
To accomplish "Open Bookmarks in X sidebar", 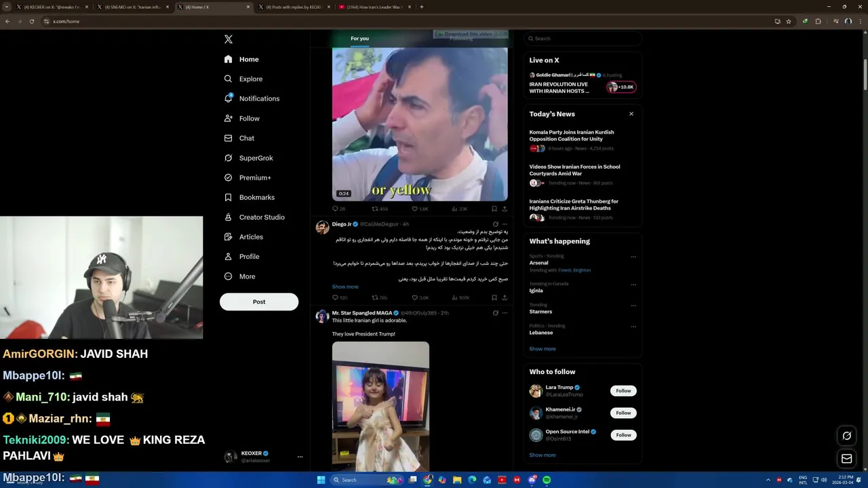I will pyautogui.click(x=250, y=197).
